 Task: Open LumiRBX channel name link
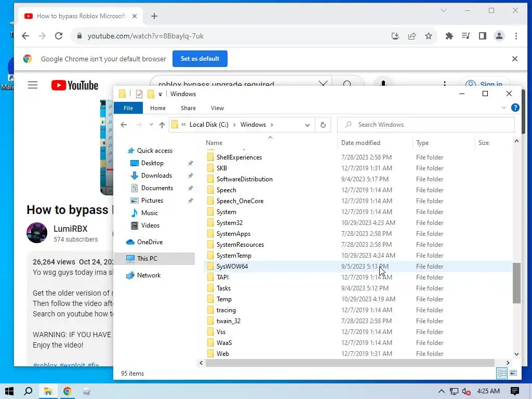(70, 229)
